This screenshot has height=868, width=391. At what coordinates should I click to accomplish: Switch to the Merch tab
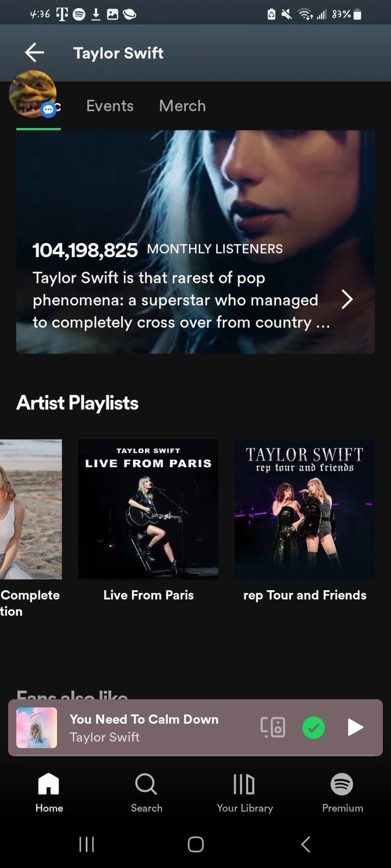click(x=182, y=106)
